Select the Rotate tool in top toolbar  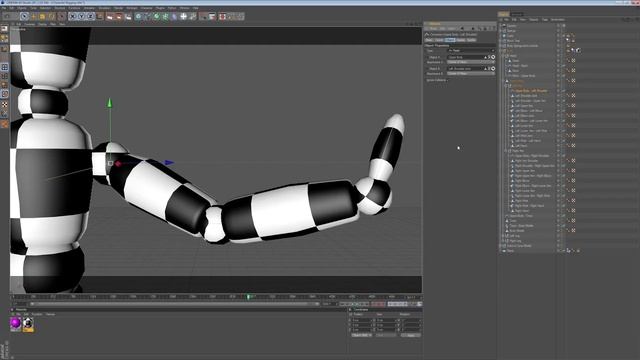pos(51,16)
